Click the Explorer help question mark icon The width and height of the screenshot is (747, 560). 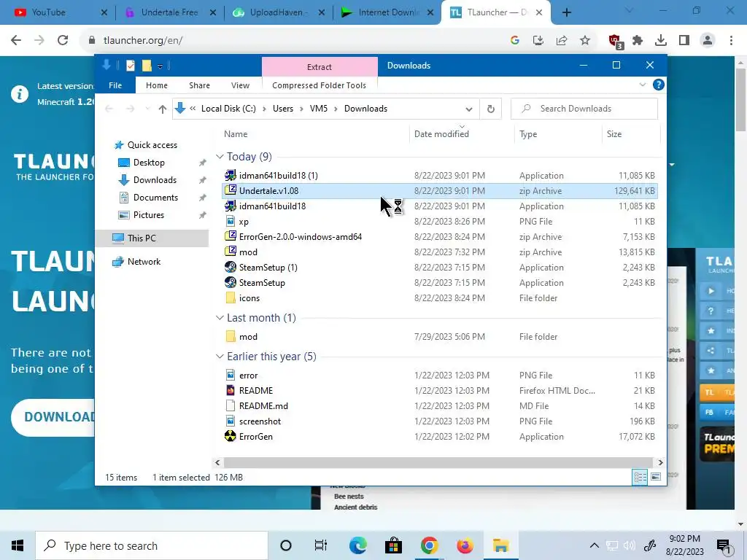point(659,85)
